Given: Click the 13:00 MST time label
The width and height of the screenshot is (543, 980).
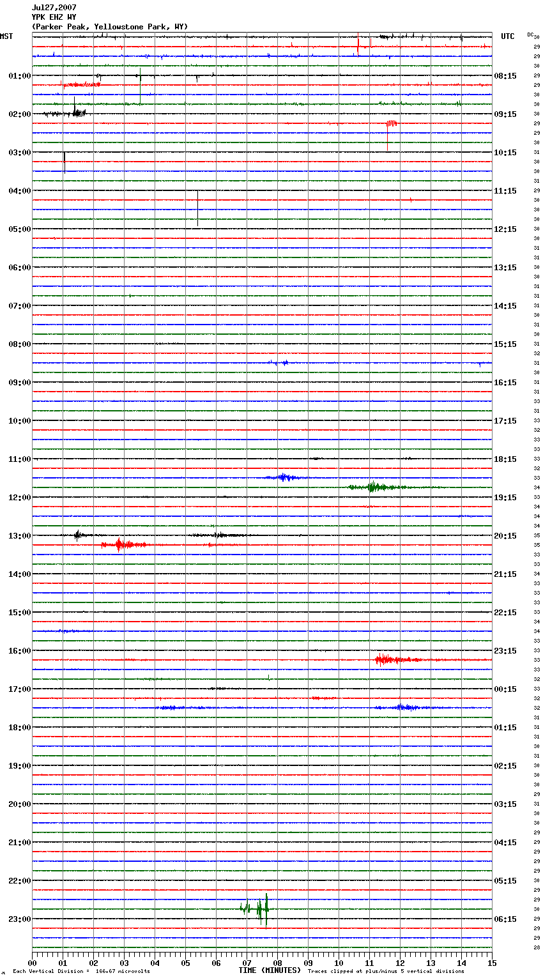Looking at the screenshot, I should (x=20, y=536).
